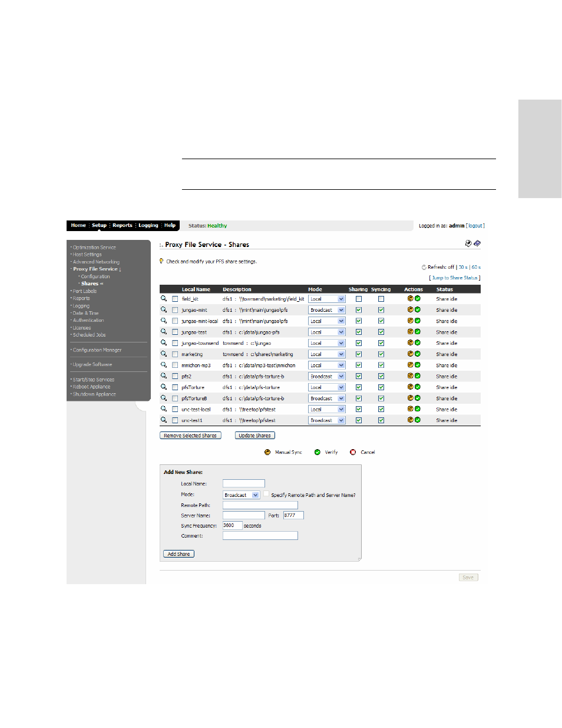The height and width of the screenshot is (728, 562).
Task: Set refresh interval to 30 s
Action: coord(463,267)
